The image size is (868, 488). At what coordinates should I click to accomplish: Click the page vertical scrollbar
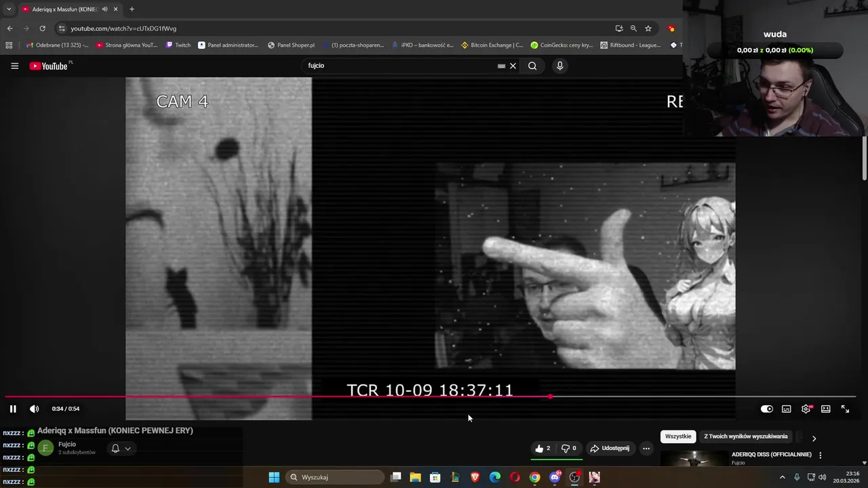click(x=864, y=159)
